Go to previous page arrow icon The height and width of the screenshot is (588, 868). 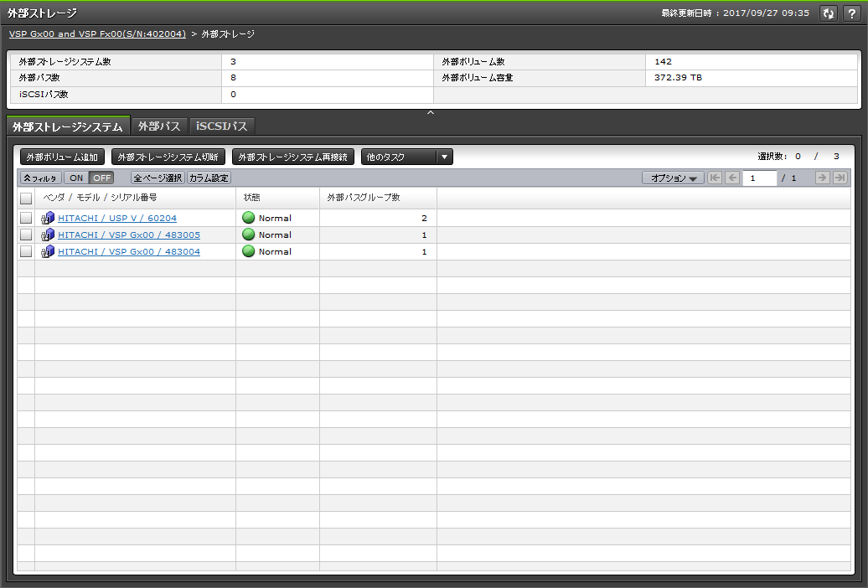pos(732,178)
